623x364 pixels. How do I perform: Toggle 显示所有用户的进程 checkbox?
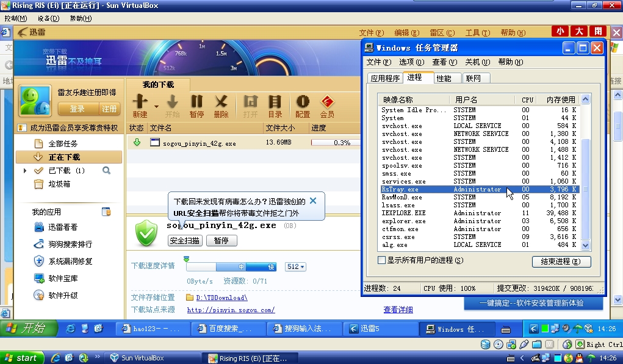pos(381,260)
